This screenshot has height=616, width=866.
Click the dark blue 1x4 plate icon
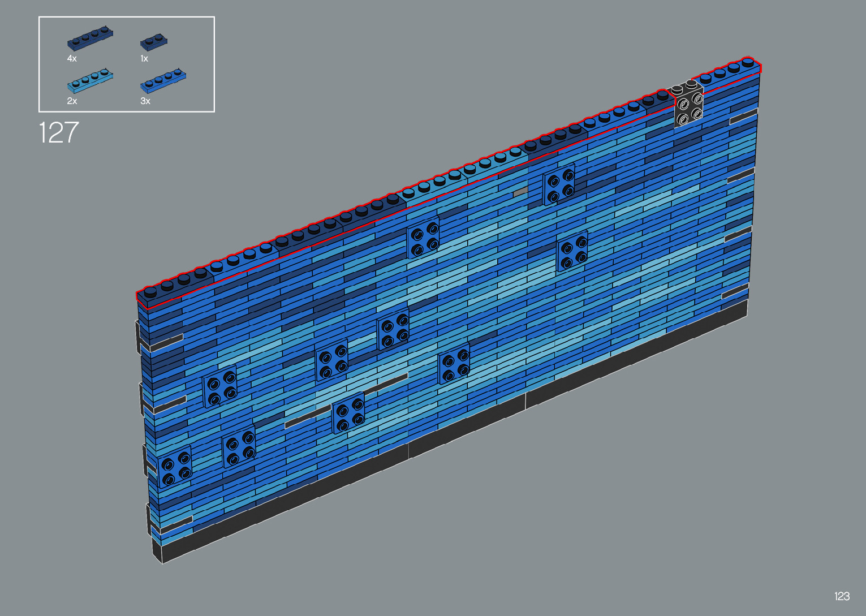tap(90, 38)
